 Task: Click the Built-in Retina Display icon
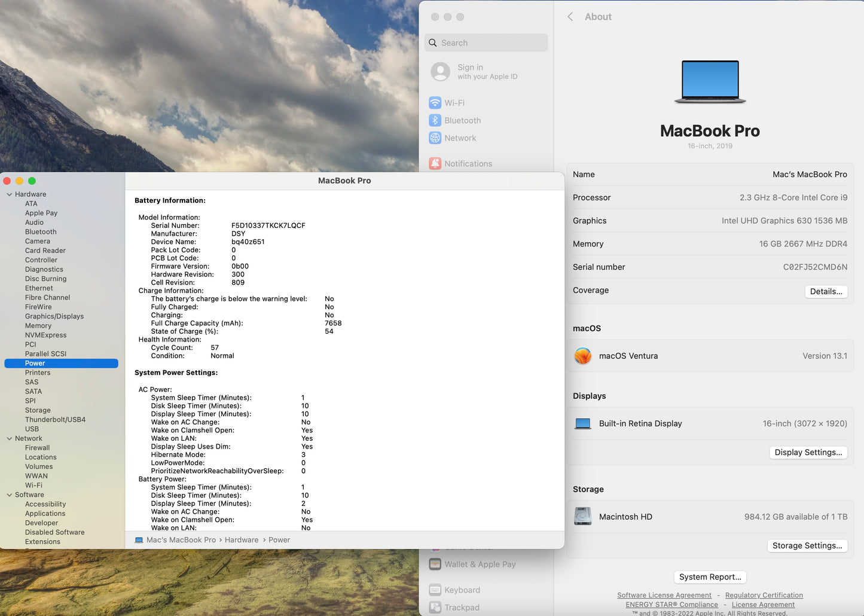(x=582, y=423)
